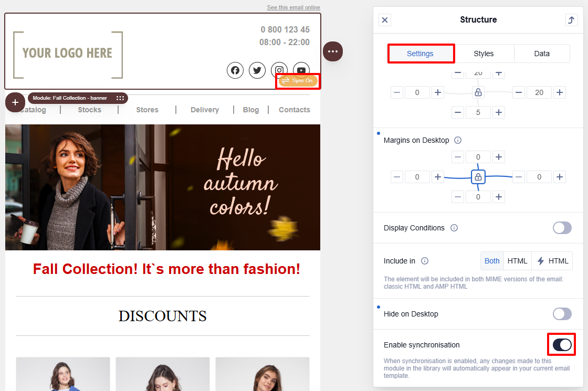Image resolution: width=588 pixels, height=391 pixels.
Task: Toggle the padding lock icon
Action: pos(478,92)
